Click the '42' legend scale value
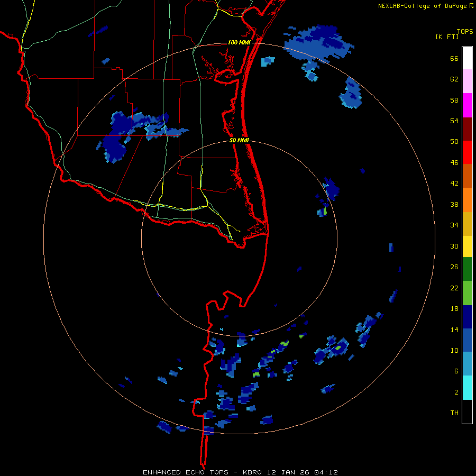 click(x=454, y=184)
